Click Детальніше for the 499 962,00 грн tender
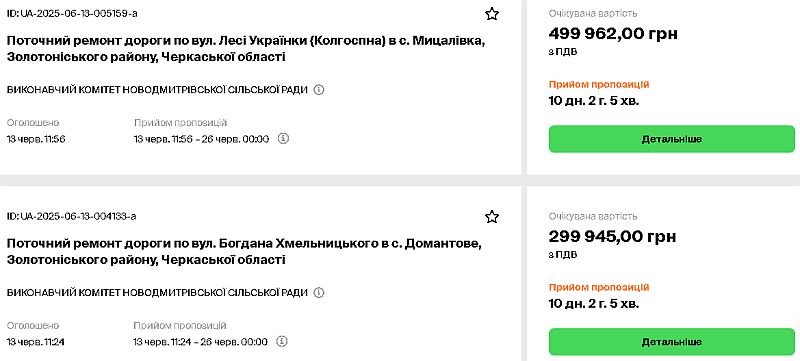The image size is (800, 361). click(671, 139)
